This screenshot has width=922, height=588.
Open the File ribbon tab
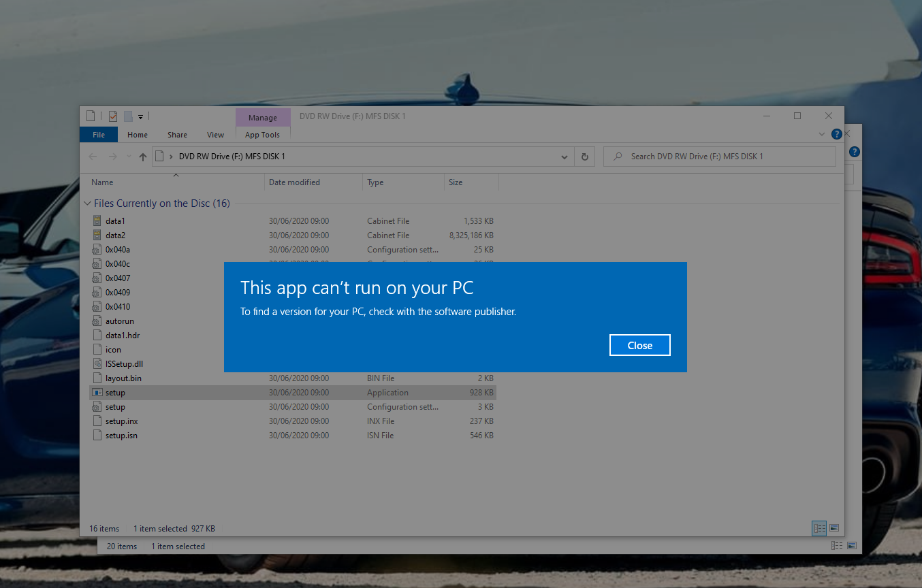99,135
